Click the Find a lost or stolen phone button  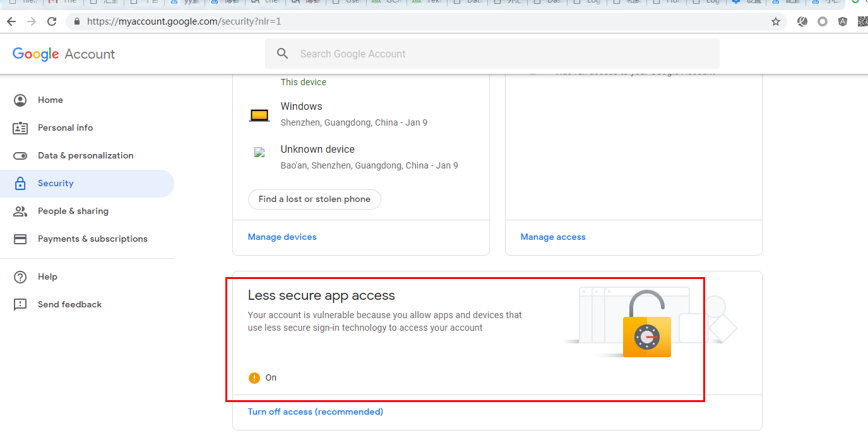click(x=314, y=199)
